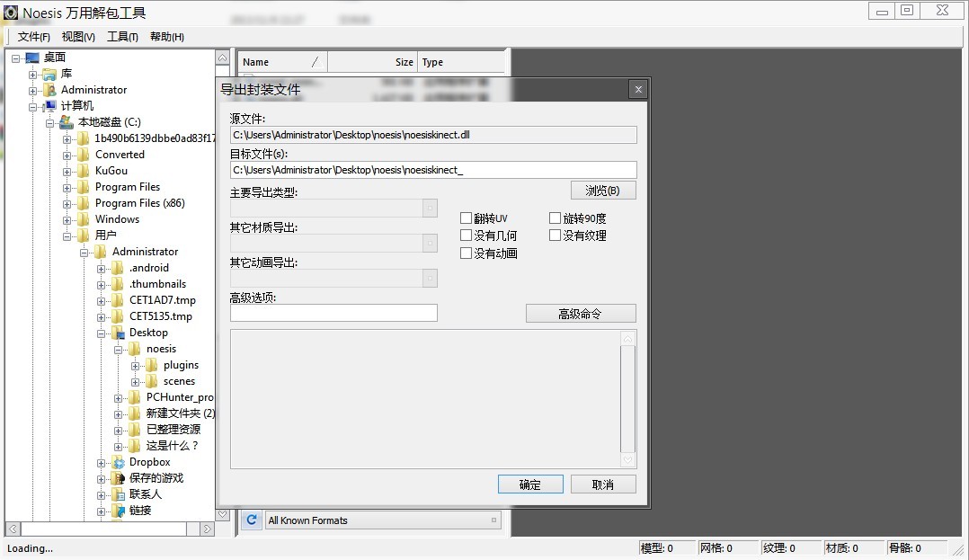This screenshot has height=560, width=969.
Task: Check the 没有纹理 option
Action: pyautogui.click(x=555, y=235)
